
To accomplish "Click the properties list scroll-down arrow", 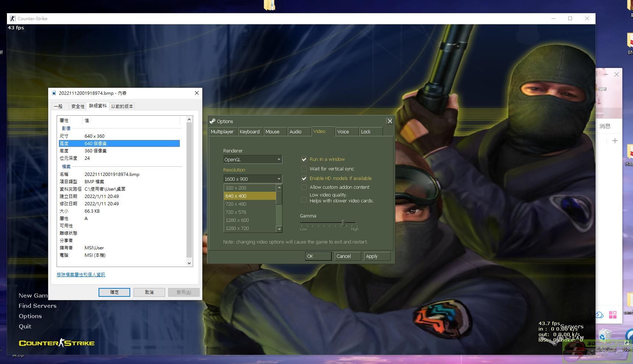I will click(189, 263).
